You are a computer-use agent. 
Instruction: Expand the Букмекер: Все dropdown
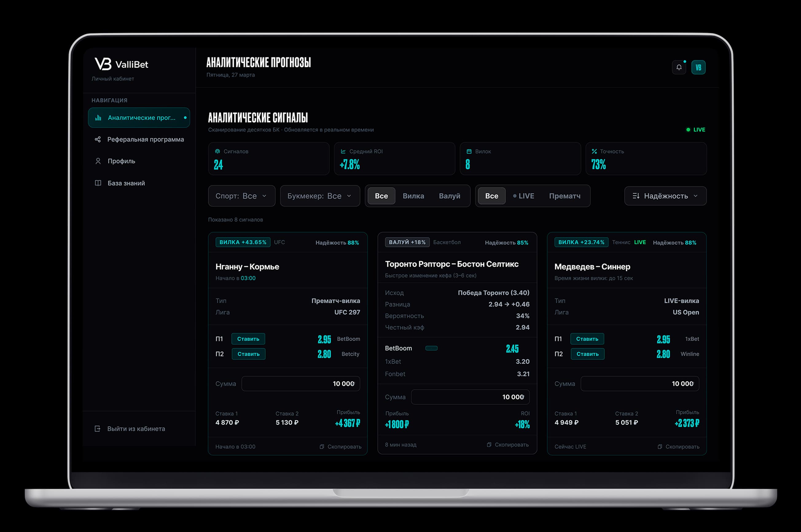320,196
